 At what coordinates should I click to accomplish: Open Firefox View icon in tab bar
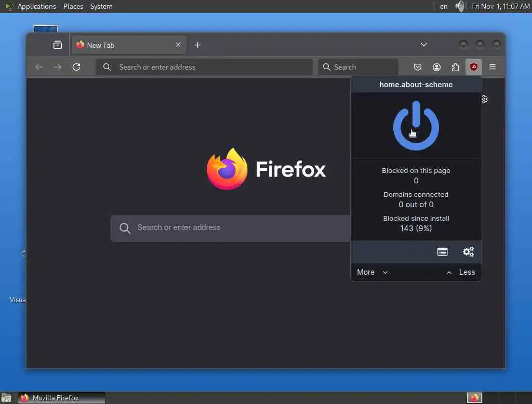click(x=58, y=45)
